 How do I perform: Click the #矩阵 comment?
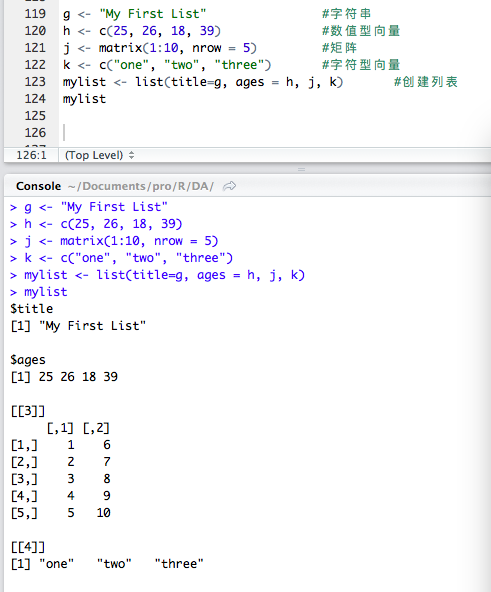pos(339,48)
